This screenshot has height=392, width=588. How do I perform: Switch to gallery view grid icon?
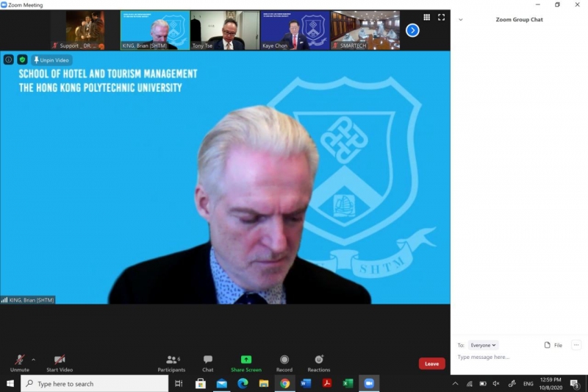(x=427, y=17)
